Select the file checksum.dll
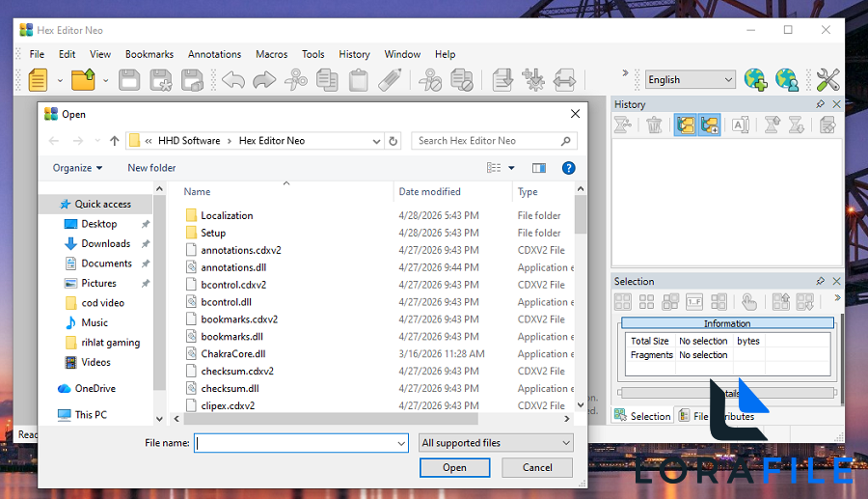 (230, 389)
